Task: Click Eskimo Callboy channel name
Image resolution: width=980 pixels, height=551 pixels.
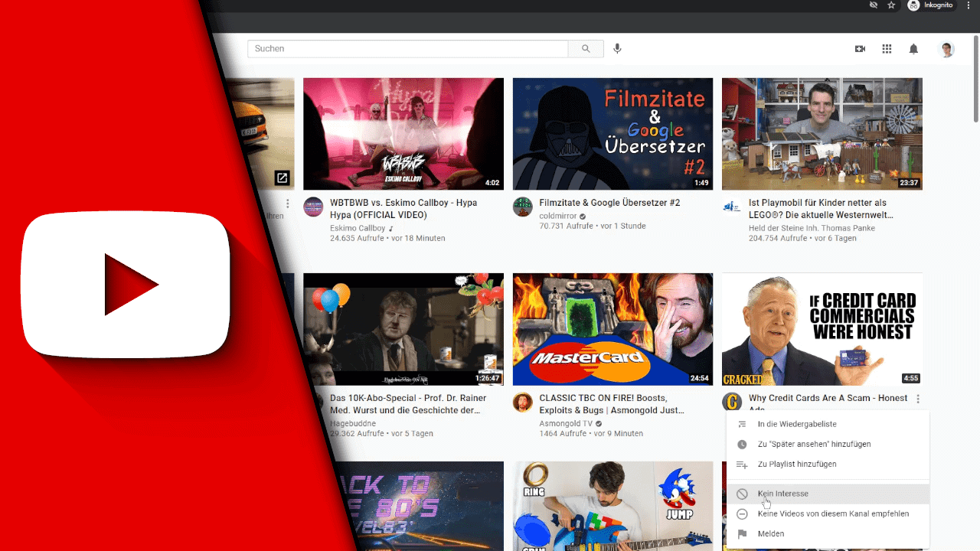Action: pyautogui.click(x=358, y=228)
